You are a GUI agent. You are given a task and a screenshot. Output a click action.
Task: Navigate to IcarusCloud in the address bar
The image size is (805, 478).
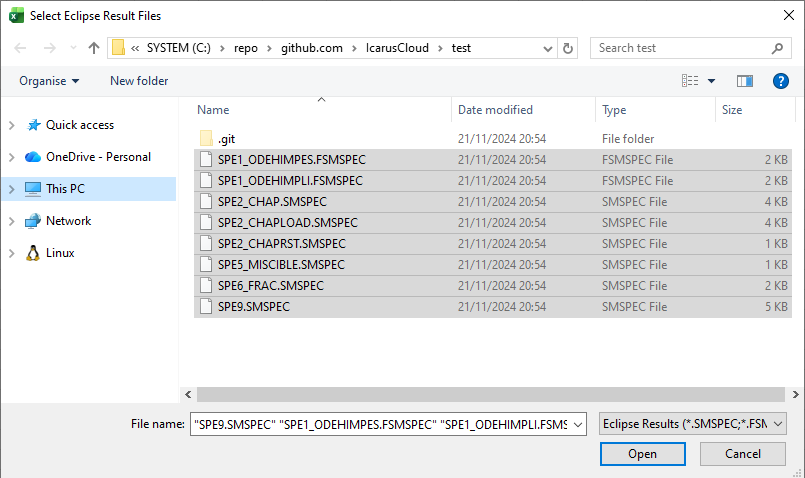[397, 48]
